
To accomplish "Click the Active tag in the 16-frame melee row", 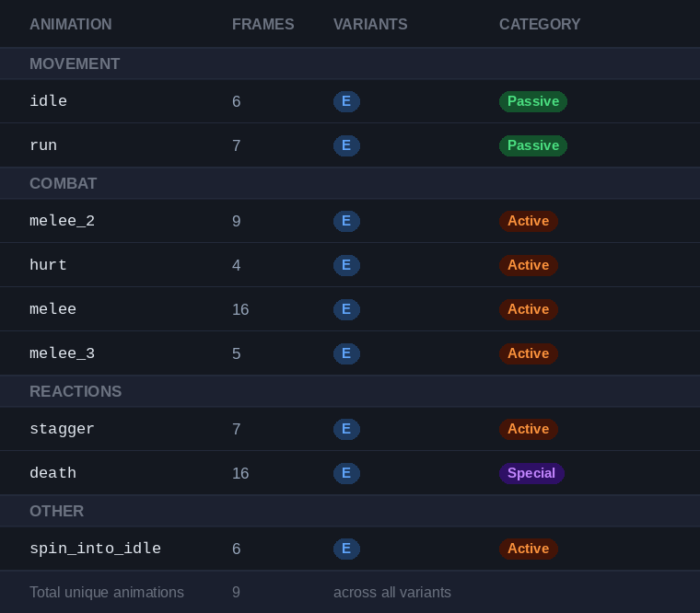I will (528, 309).
